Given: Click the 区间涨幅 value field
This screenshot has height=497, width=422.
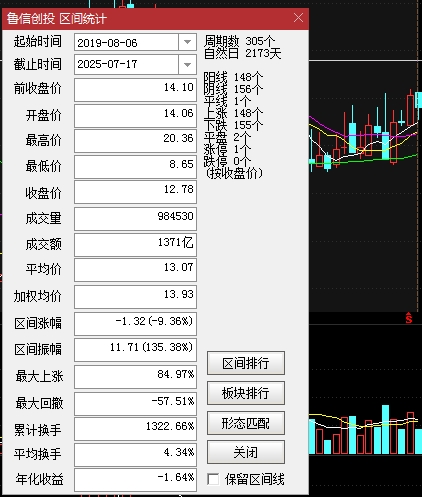Looking at the screenshot, I should tap(135, 324).
